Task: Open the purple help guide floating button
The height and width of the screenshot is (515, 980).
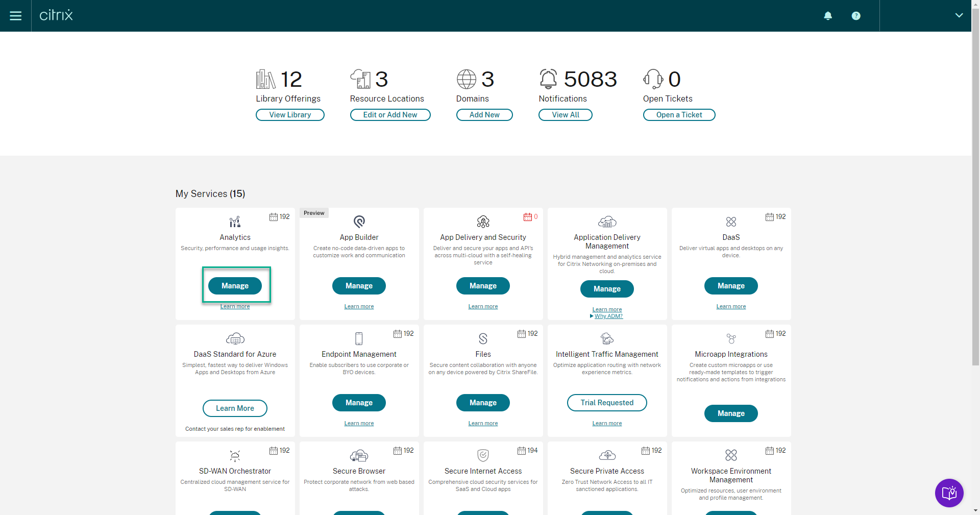Action: click(x=949, y=493)
